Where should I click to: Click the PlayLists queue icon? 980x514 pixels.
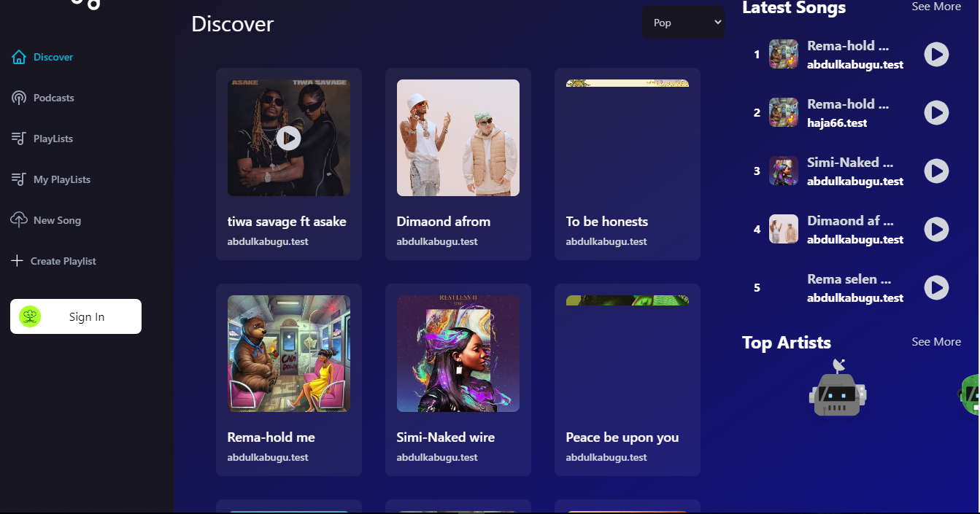[19, 139]
